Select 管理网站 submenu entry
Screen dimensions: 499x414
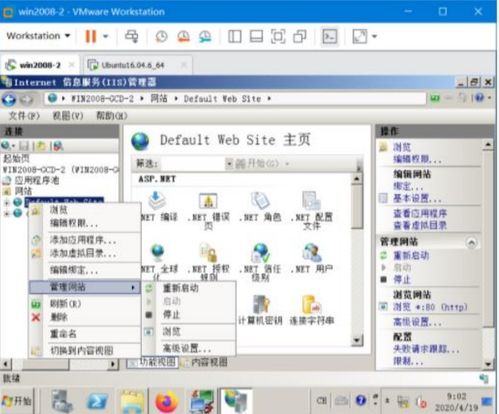pyautogui.click(x=84, y=287)
